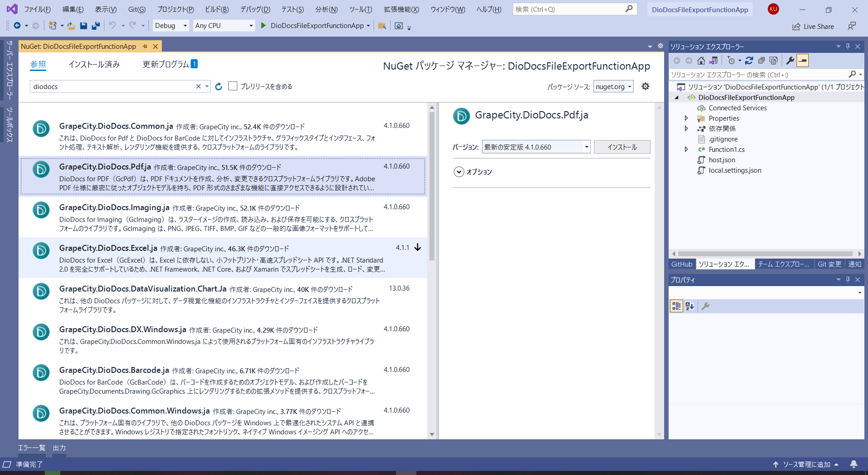Switch to the 更新プログラム tab

(x=170, y=64)
